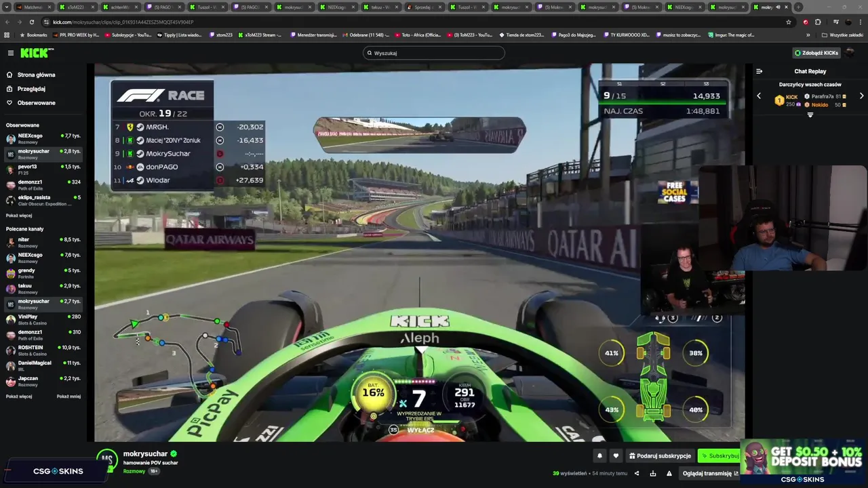This screenshot has height=488, width=868.
Task: Expand recommended channels with bottom Pokaż więcej
Action: tap(19, 396)
